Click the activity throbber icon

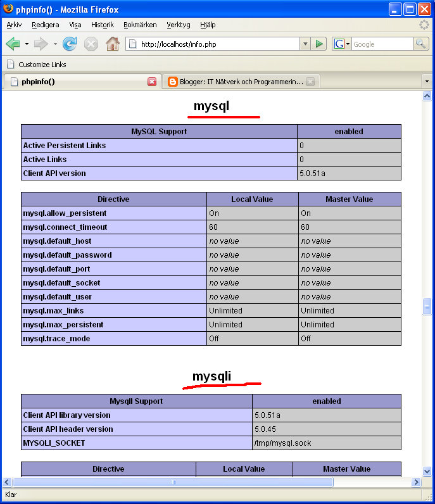pos(424,25)
